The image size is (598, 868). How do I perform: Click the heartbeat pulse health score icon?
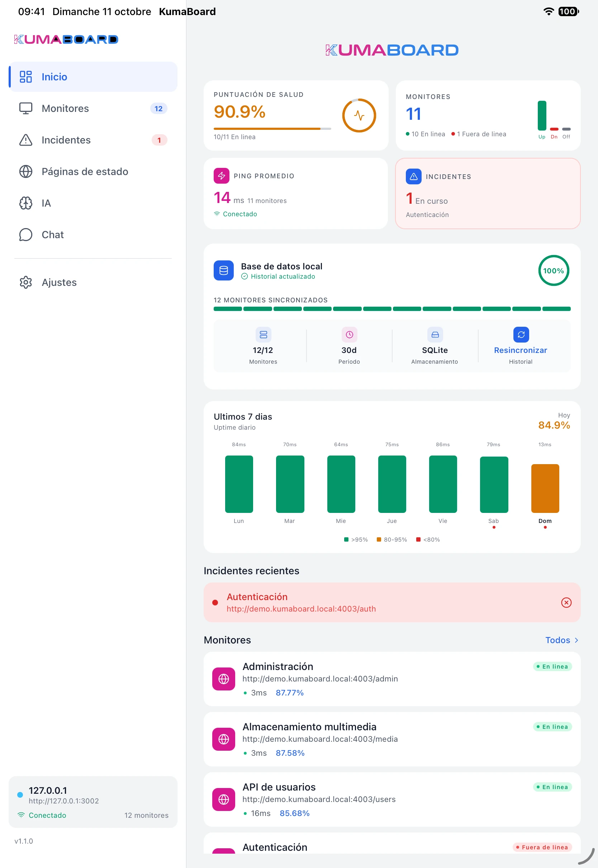[359, 115]
